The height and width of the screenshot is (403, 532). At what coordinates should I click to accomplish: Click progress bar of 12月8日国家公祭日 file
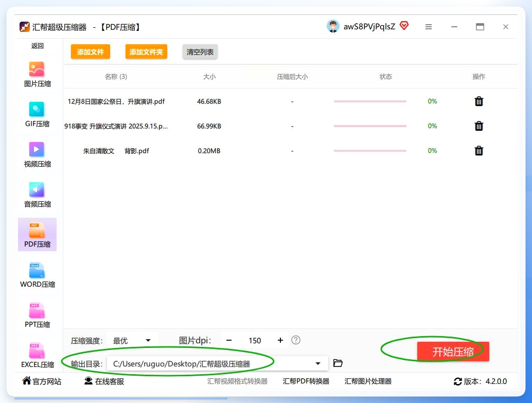coord(370,101)
